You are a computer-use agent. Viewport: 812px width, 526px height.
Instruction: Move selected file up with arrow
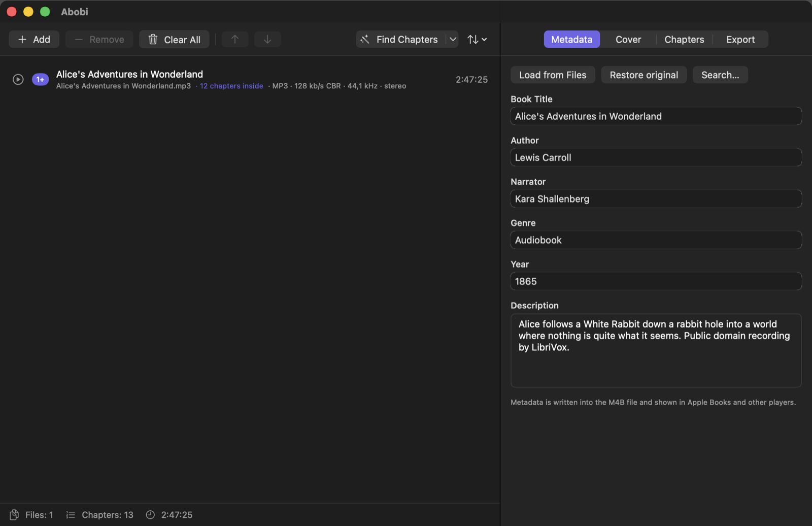pos(235,40)
